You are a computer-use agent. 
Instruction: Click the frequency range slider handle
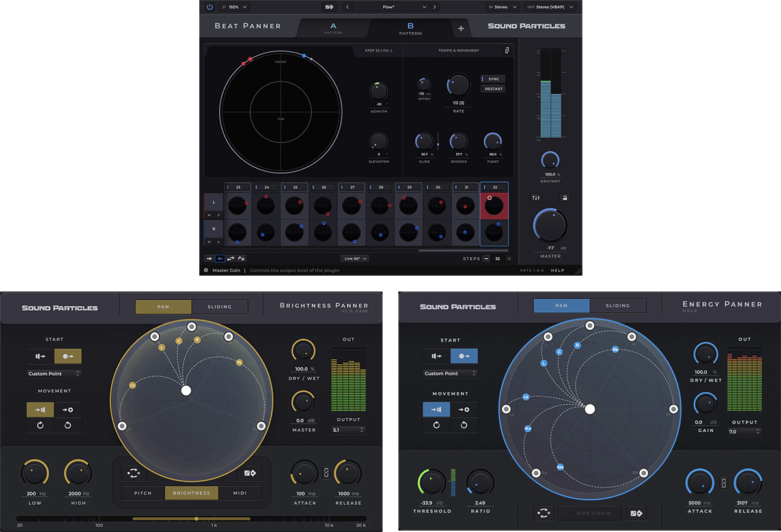196,518
